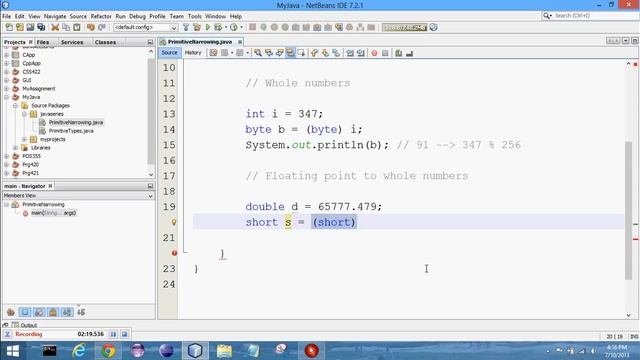Image resolution: width=640 pixels, height=360 pixels.
Task: Click the New Project toolbar icon
Action: (19, 27)
